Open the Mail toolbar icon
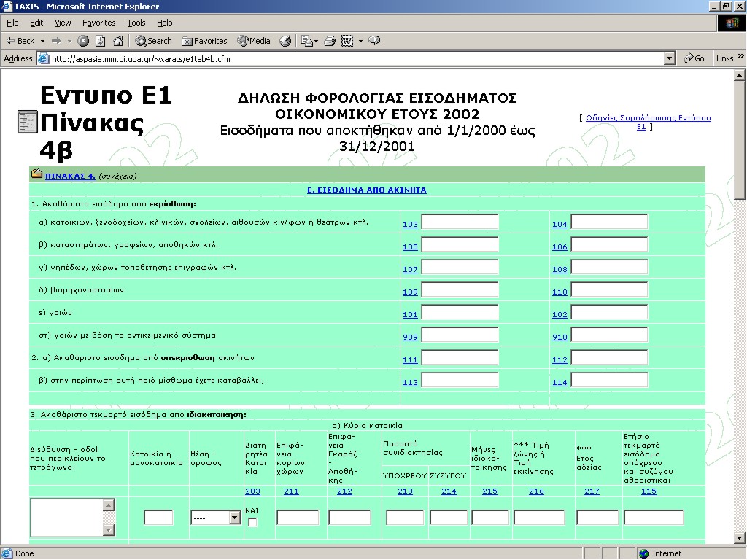The width and height of the screenshot is (747, 560). coord(306,41)
